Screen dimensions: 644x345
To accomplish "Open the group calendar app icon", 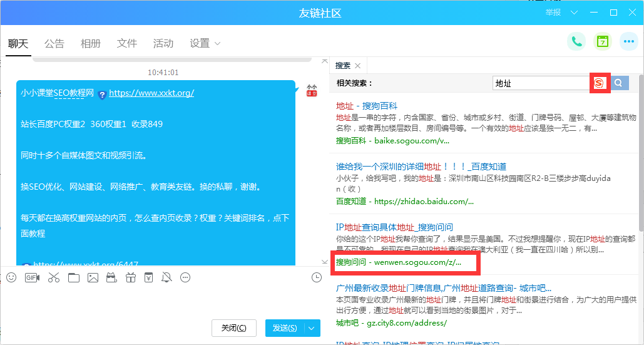I will tap(603, 41).
